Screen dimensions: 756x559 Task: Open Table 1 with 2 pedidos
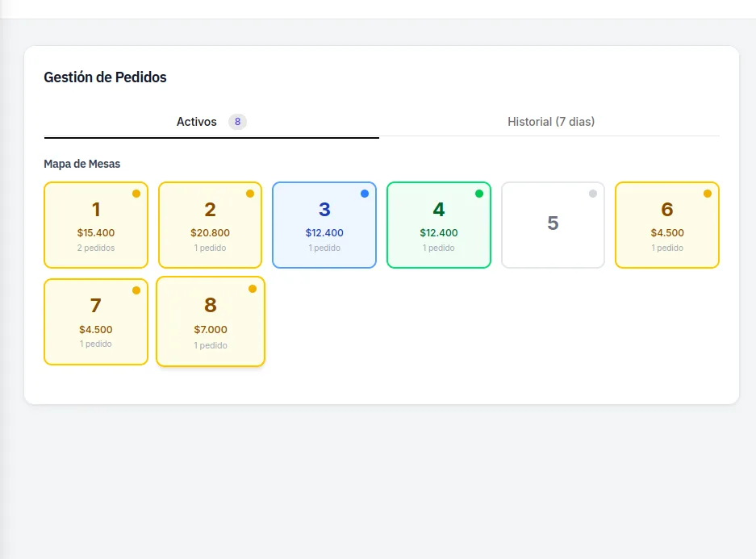pyautogui.click(x=96, y=224)
